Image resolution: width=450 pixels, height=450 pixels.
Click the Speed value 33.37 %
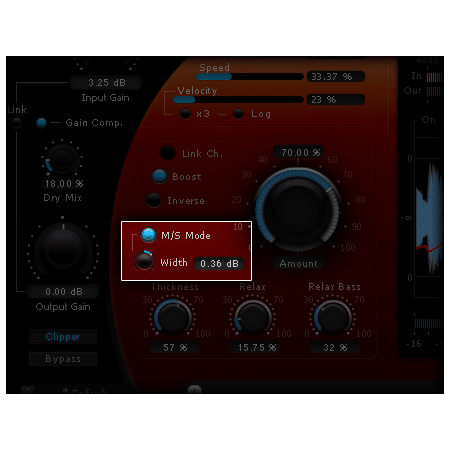click(x=336, y=77)
